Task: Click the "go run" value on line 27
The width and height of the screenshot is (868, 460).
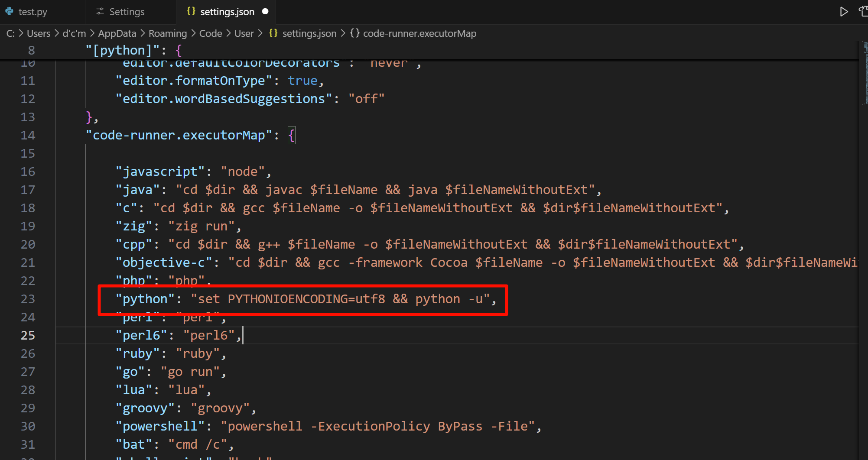Action: (190, 372)
